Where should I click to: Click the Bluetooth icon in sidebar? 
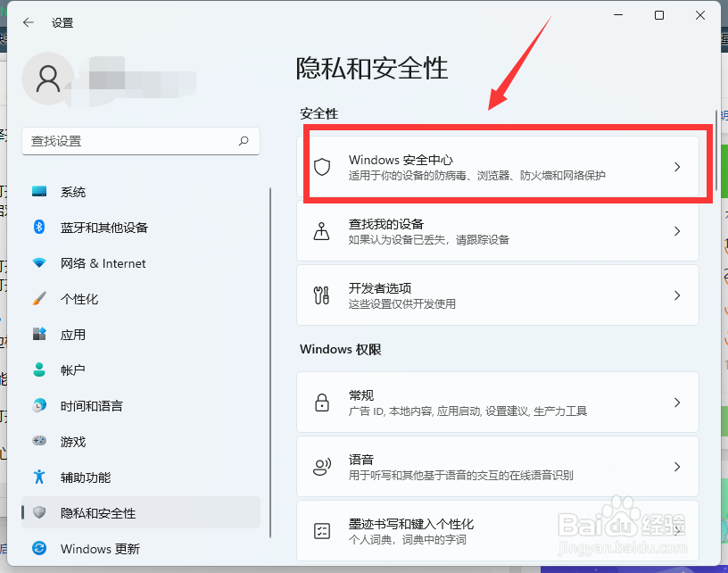click(x=39, y=227)
